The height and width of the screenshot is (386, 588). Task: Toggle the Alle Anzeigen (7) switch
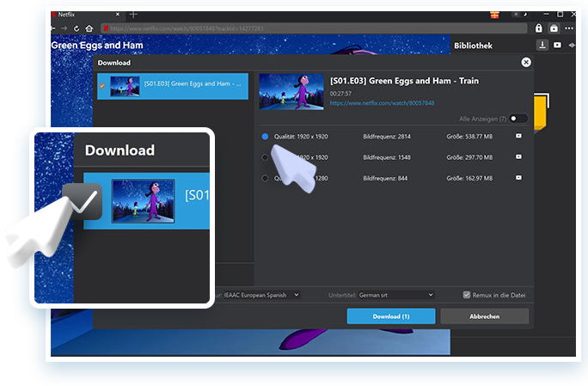point(518,119)
